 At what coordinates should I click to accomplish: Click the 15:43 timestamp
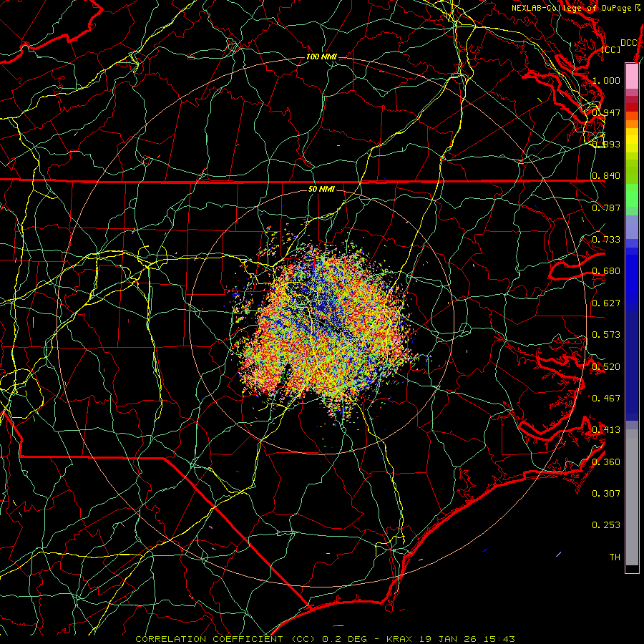click(x=501, y=639)
